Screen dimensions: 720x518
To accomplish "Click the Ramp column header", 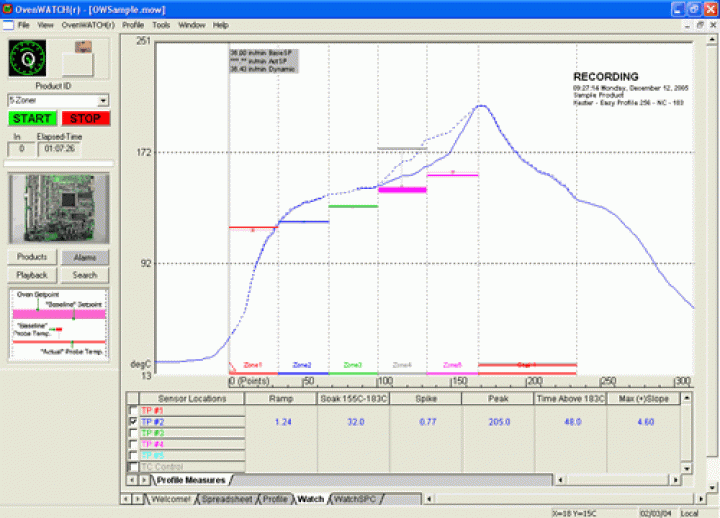I will pos(281,399).
